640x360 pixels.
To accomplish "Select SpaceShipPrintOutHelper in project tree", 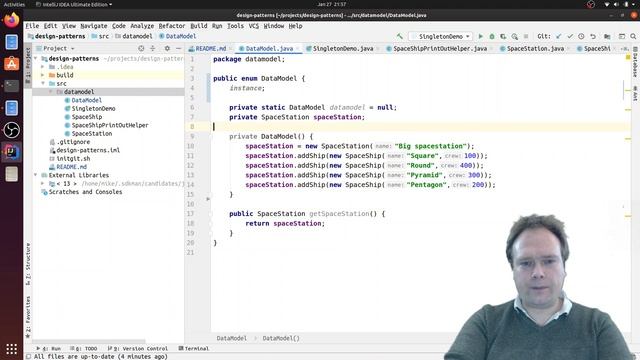I will 110,125.
